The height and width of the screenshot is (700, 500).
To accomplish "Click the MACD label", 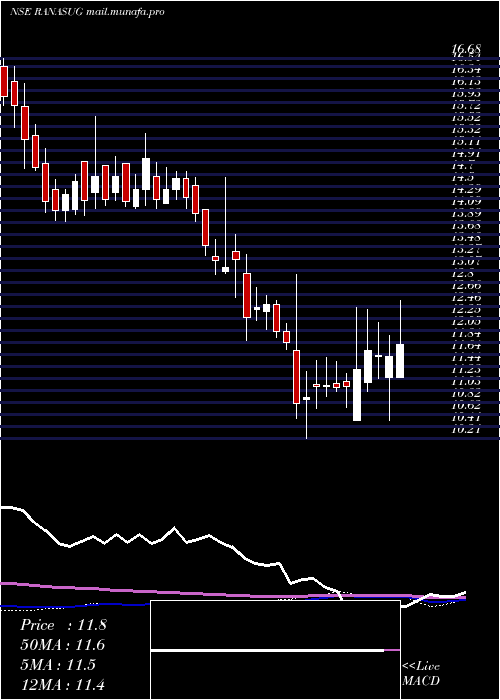I will point(420,681).
